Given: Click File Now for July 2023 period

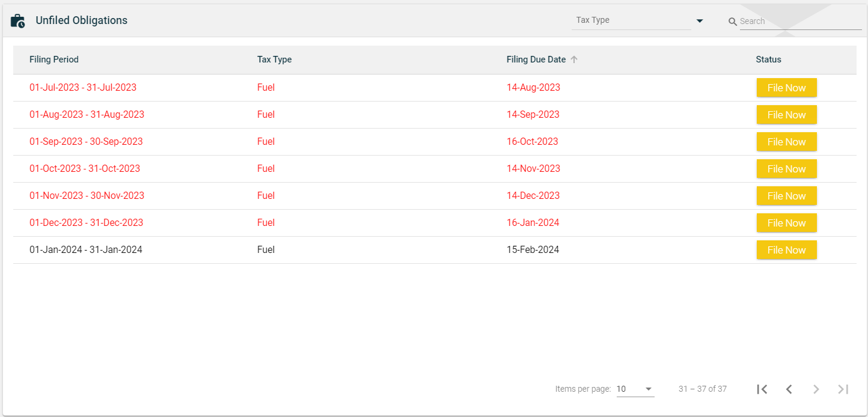Looking at the screenshot, I should point(786,88).
